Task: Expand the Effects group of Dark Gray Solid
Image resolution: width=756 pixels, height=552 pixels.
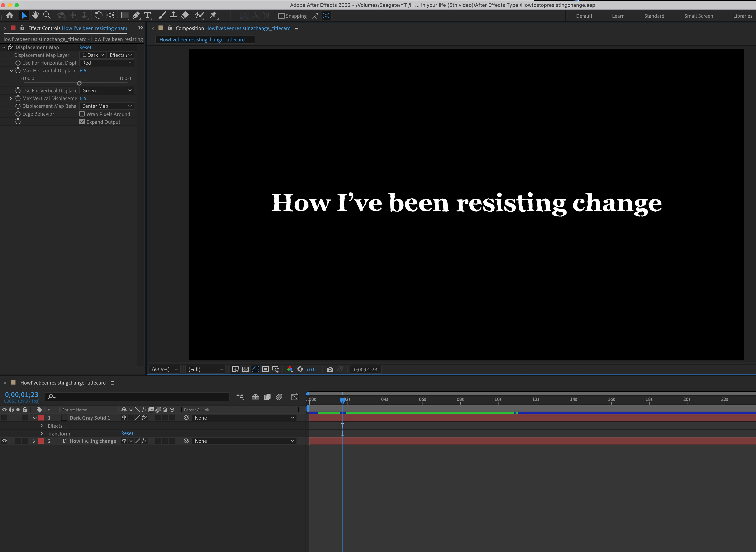Action: click(42, 426)
